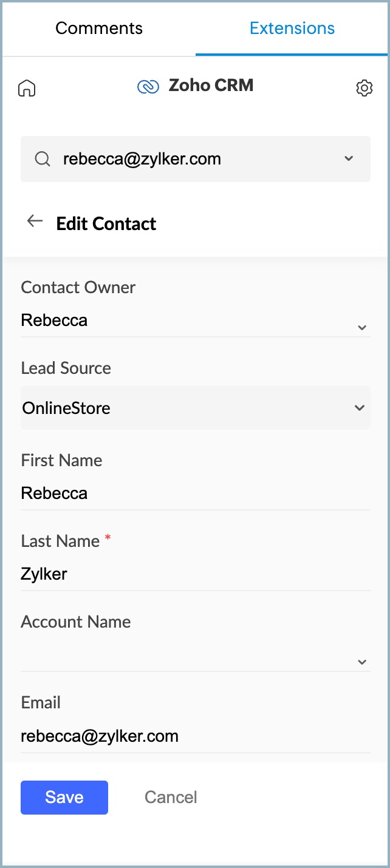The height and width of the screenshot is (868, 390).
Task: Focus the First Name field
Action: coord(194,493)
